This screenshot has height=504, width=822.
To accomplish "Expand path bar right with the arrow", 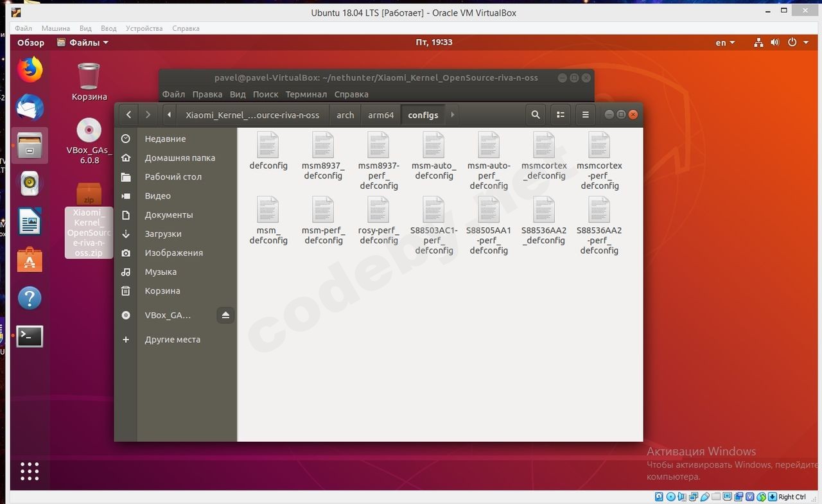I will click(453, 115).
